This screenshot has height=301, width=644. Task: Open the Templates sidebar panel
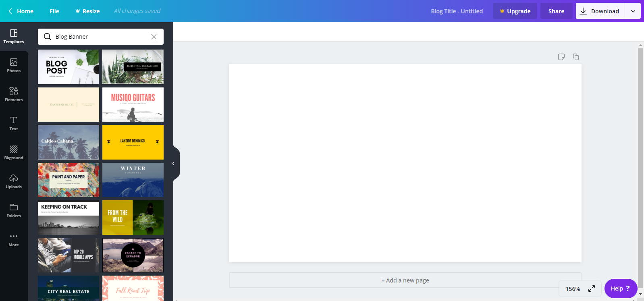[x=14, y=37]
